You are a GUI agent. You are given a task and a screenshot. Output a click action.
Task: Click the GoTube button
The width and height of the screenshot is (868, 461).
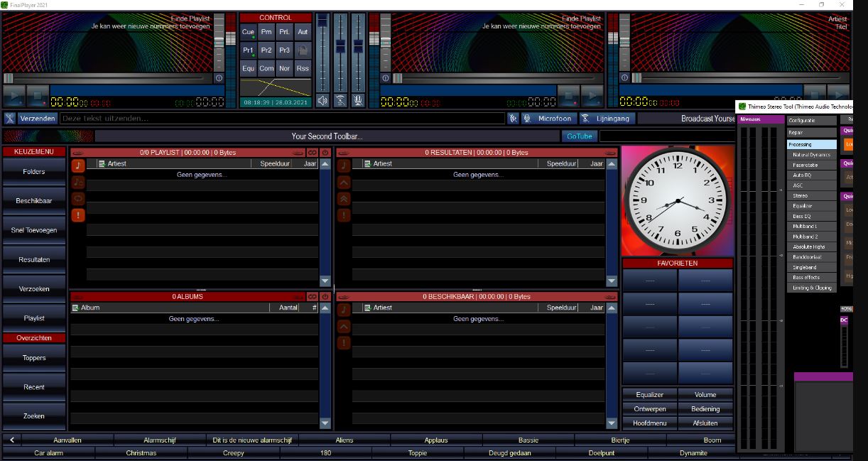pos(580,136)
